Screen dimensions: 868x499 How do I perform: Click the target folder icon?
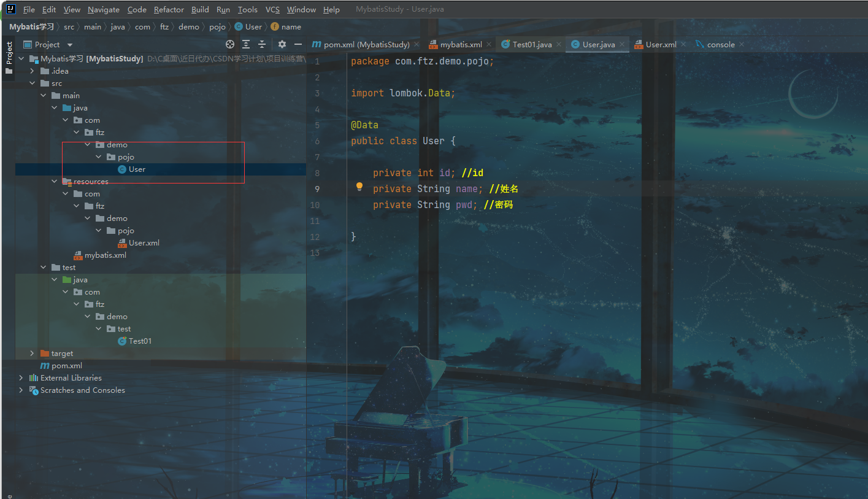[44, 353]
